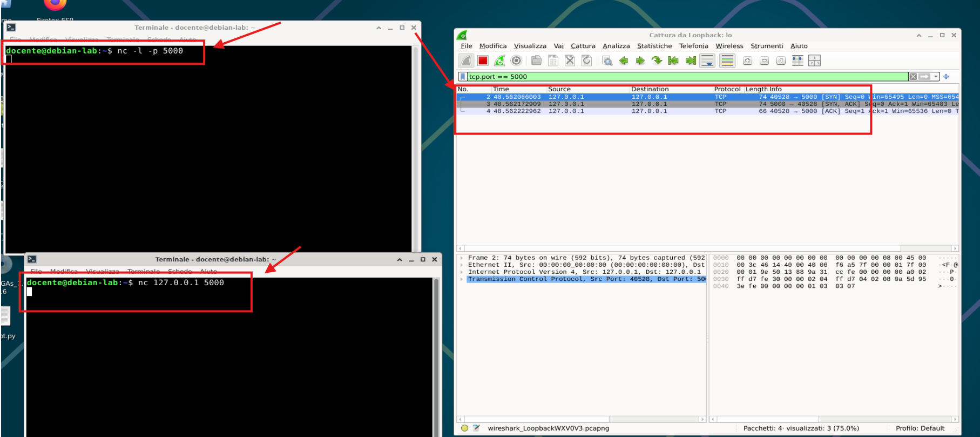Viewport: 980px width, 437px height.
Task: Open the packet diagram layout icon
Action: click(x=814, y=61)
